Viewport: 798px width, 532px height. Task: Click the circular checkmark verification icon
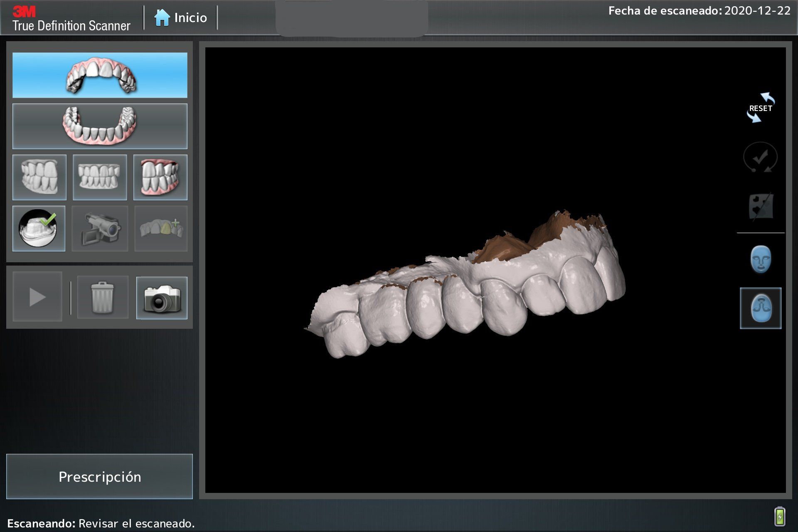[x=760, y=158]
